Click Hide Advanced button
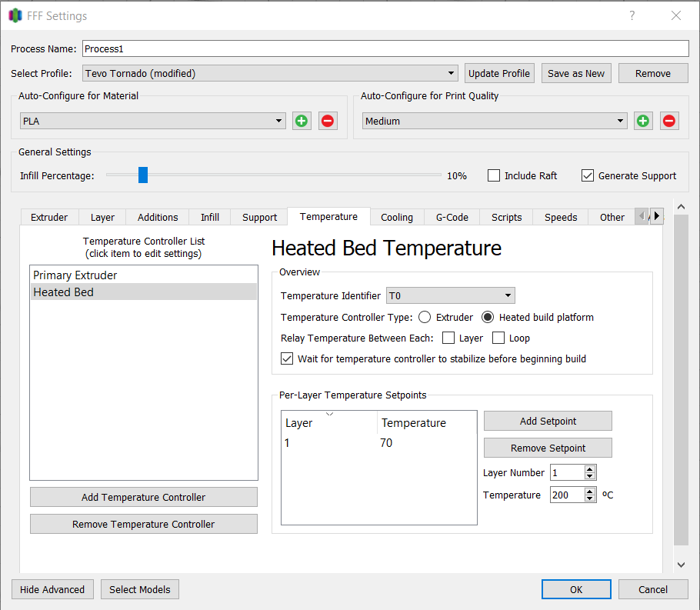 point(52,589)
